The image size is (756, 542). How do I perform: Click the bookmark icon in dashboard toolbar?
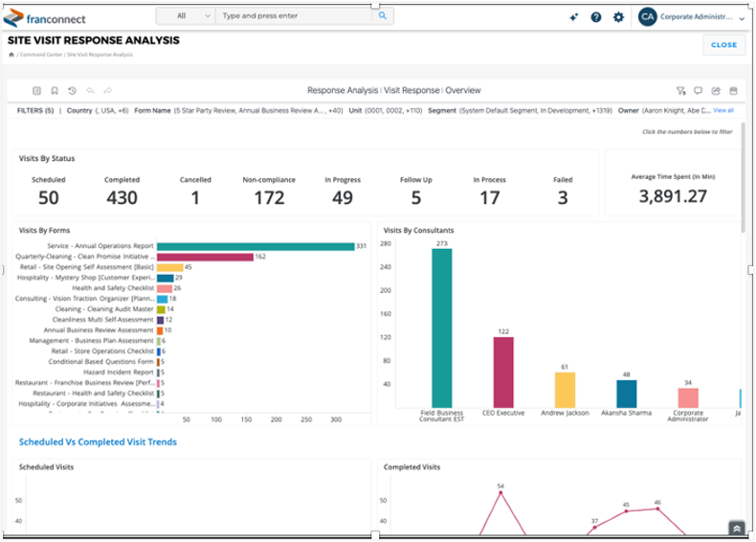pyautogui.click(x=55, y=91)
